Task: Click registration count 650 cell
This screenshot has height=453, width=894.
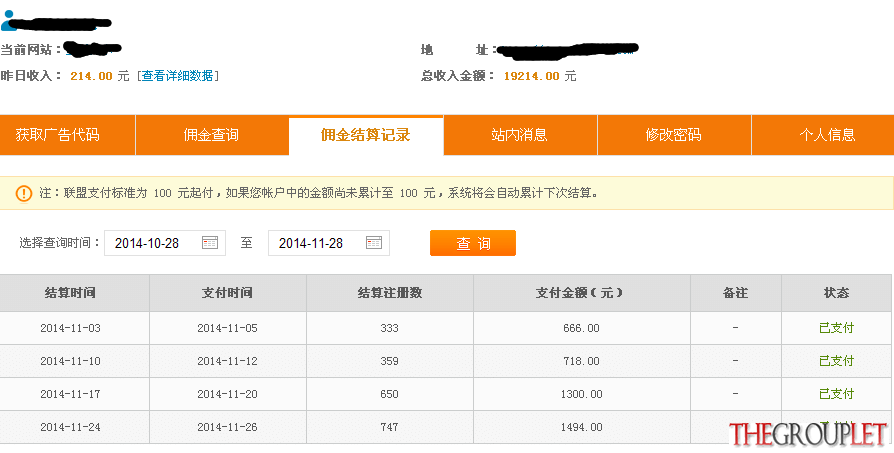Action: coord(390,394)
